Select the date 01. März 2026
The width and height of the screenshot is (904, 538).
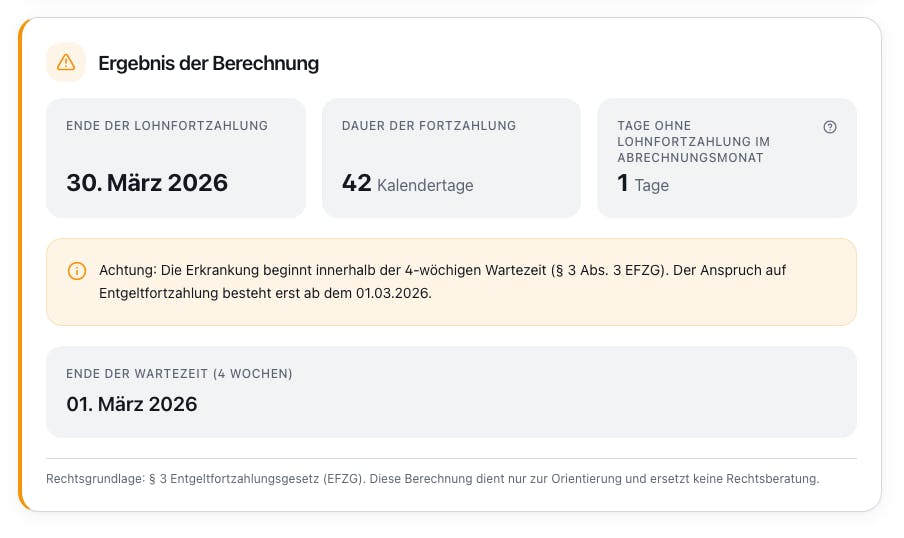click(132, 404)
